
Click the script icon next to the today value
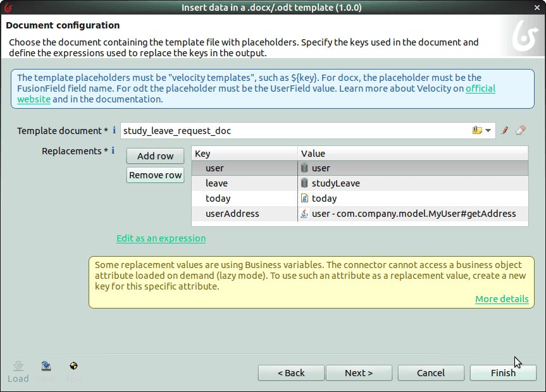304,198
